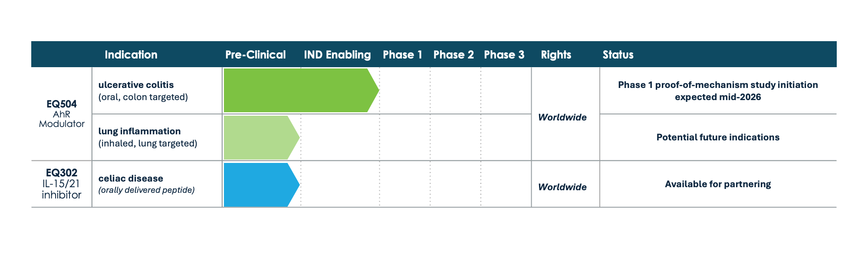Select the light green lung inflammation progress bar
Image resolution: width=868 pixels, height=260 pixels.
(259, 137)
